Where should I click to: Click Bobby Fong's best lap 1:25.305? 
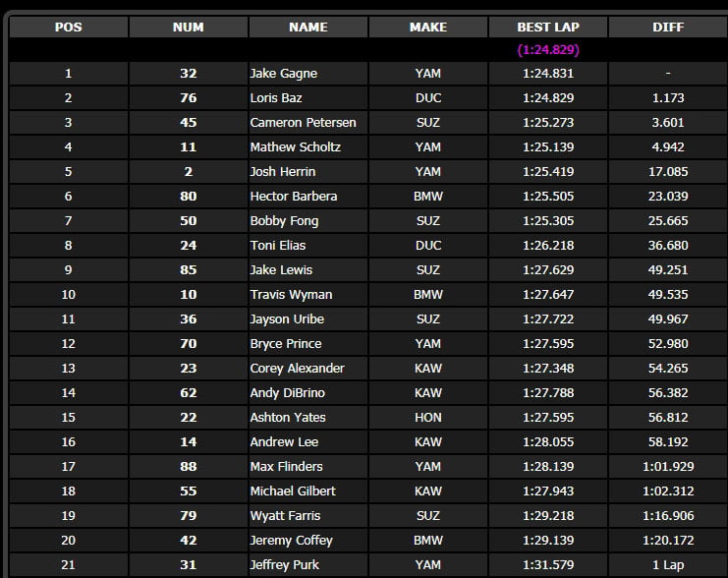click(548, 221)
